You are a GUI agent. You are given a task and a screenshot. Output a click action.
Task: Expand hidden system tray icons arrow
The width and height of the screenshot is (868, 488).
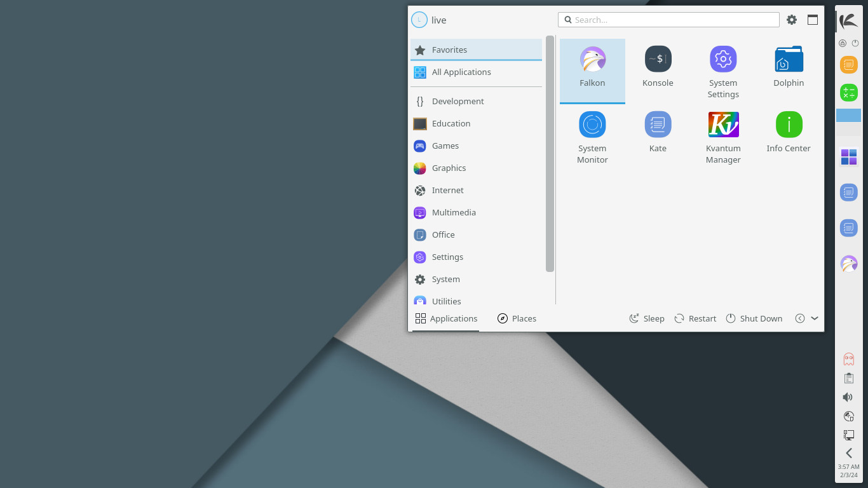pyautogui.click(x=849, y=453)
